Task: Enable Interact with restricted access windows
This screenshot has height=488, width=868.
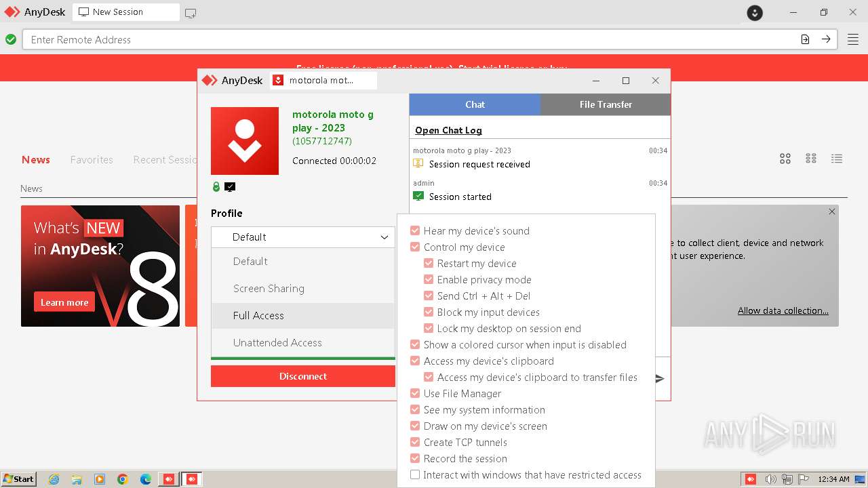Action: (415, 475)
